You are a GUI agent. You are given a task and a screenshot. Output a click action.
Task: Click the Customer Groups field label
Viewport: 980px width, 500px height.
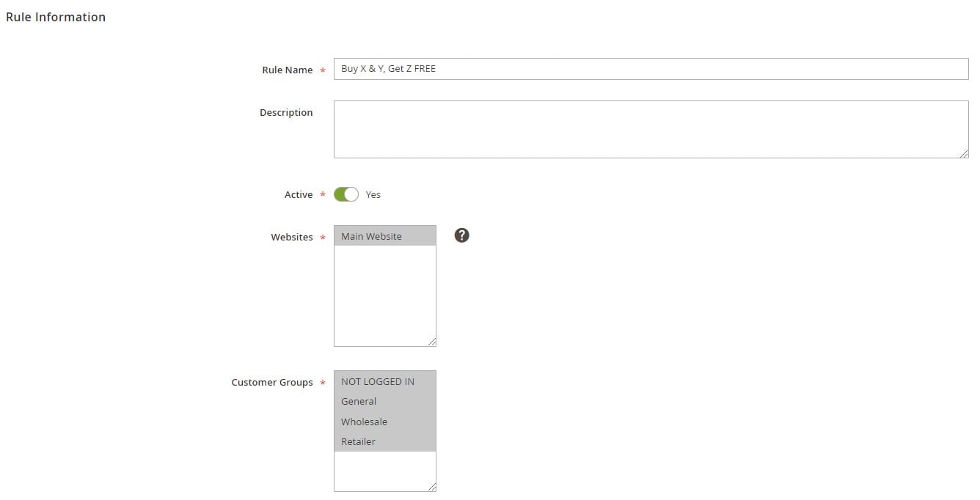(x=272, y=382)
